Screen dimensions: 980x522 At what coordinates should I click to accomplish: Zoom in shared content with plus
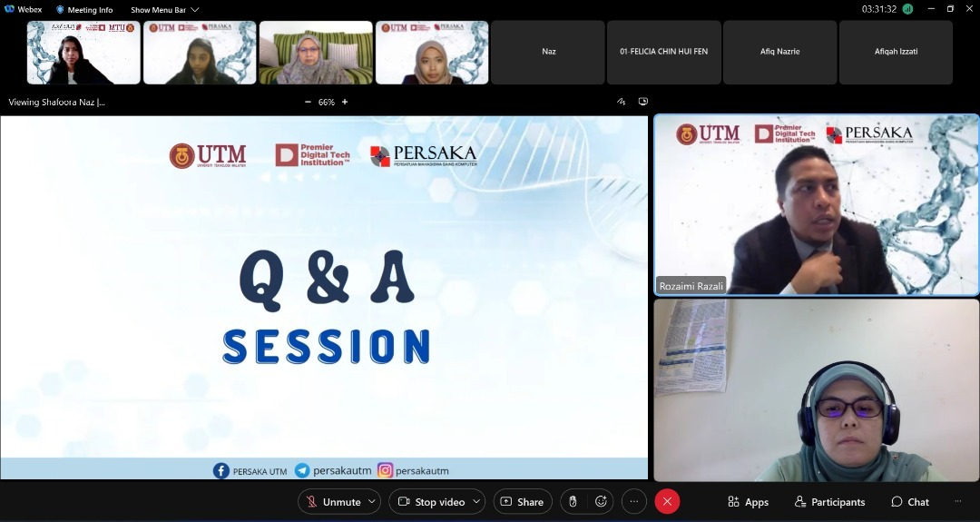[345, 102]
